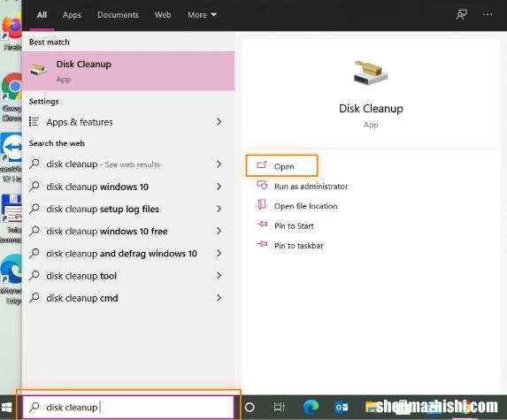The width and height of the screenshot is (507, 420).
Task: Select 'disk cleanup tool' suggestion
Action: [128, 276]
